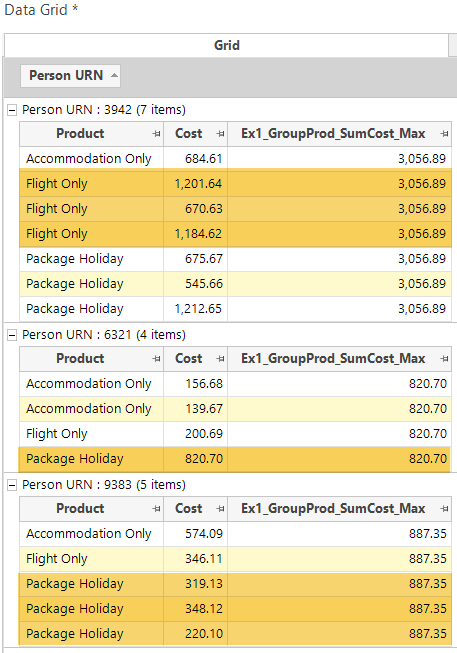The width and height of the screenshot is (457, 653).
Task: Select the Grid tab
Action: tap(226, 45)
